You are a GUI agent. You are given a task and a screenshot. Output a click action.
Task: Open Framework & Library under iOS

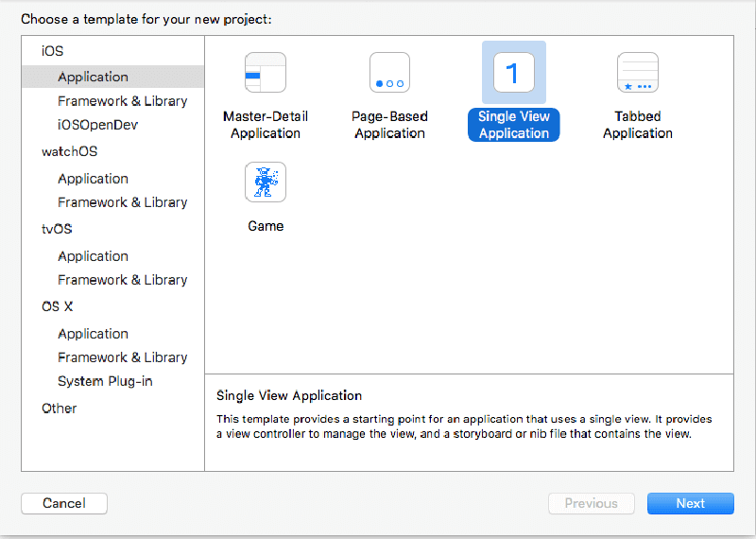[122, 101]
